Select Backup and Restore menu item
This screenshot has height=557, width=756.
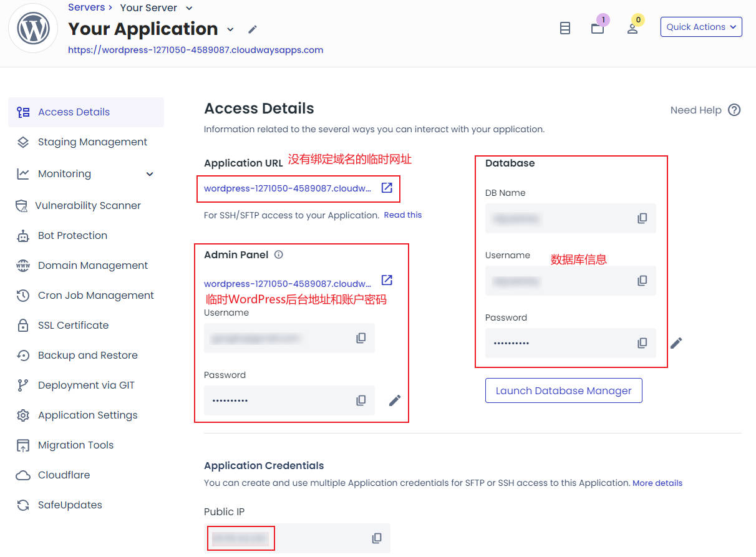click(87, 356)
